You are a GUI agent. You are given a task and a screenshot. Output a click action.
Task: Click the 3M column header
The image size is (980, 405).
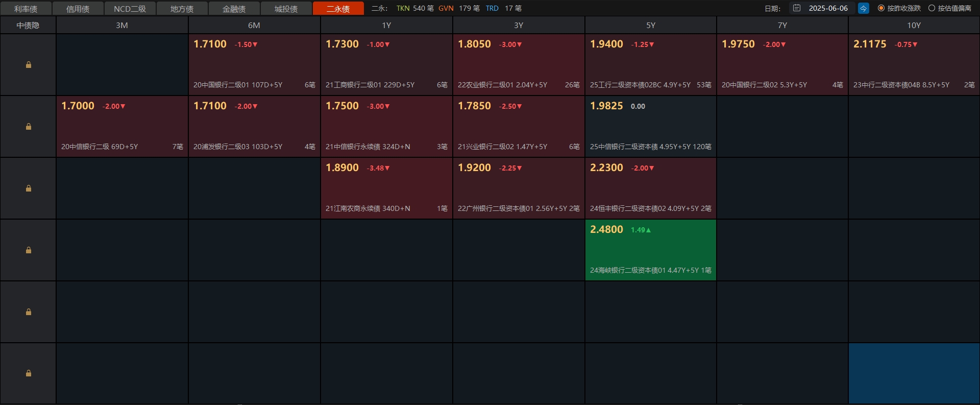click(x=122, y=25)
